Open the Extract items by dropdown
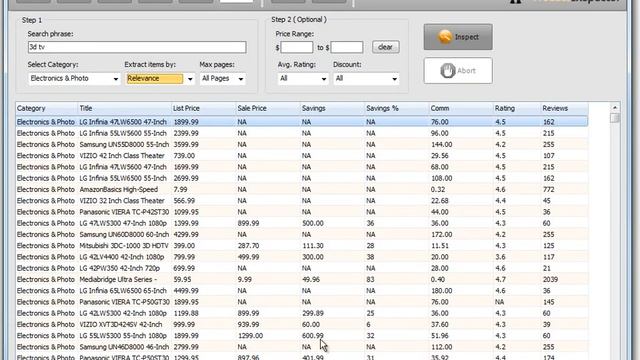This screenshot has height=360, width=640. pos(160,78)
